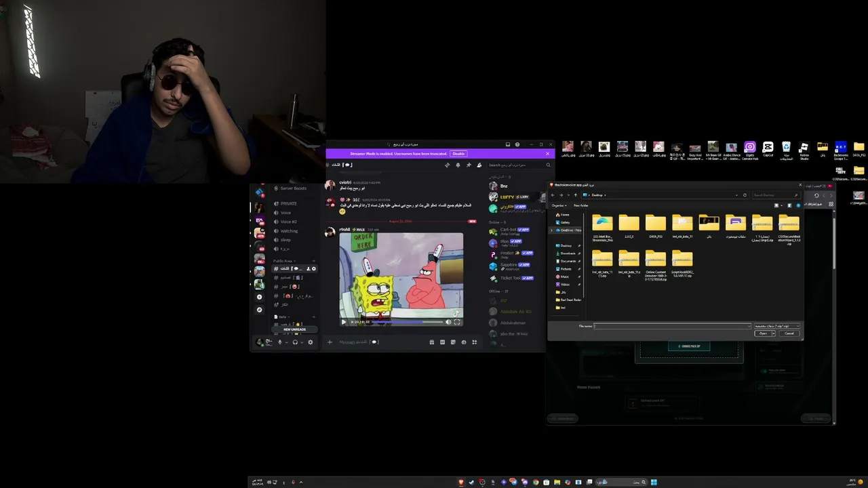Open the gift icon in message bar
Image resolution: width=868 pixels, height=488 pixels.
pyautogui.click(x=432, y=342)
